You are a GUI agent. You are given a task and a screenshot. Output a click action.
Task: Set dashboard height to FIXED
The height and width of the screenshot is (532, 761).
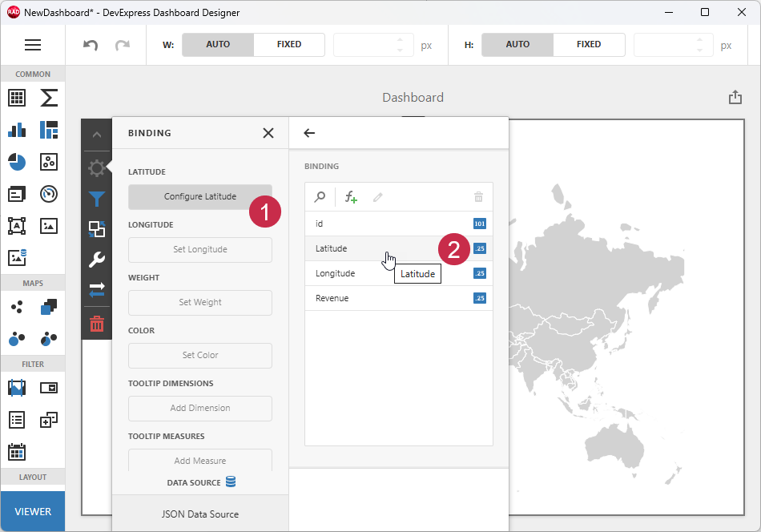(x=589, y=44)
